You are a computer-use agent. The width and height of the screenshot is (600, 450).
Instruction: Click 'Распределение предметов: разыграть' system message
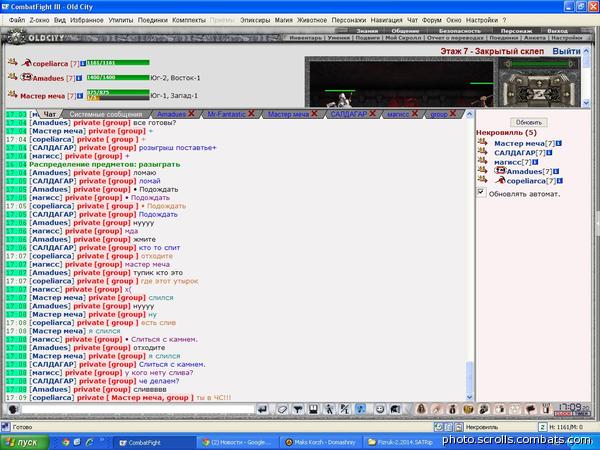pos(104,164)
